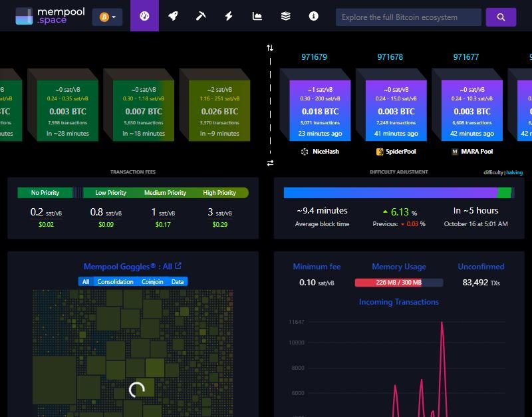Click the 0.2 sat/vB fee value
532x417 pixels.
pos(46,212)
